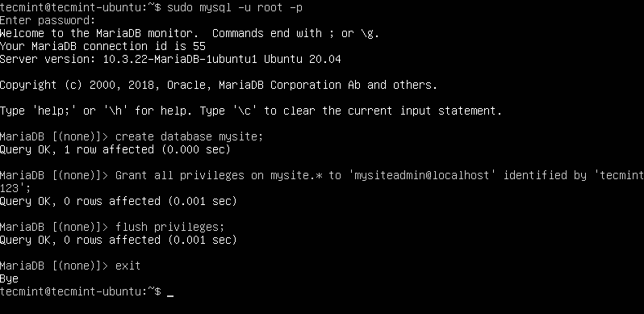The width and height of the screenshot is (644, 314).
Task: Click 'mysiteadmin@localhost' in the Grant statement
Action: point(422,175)
